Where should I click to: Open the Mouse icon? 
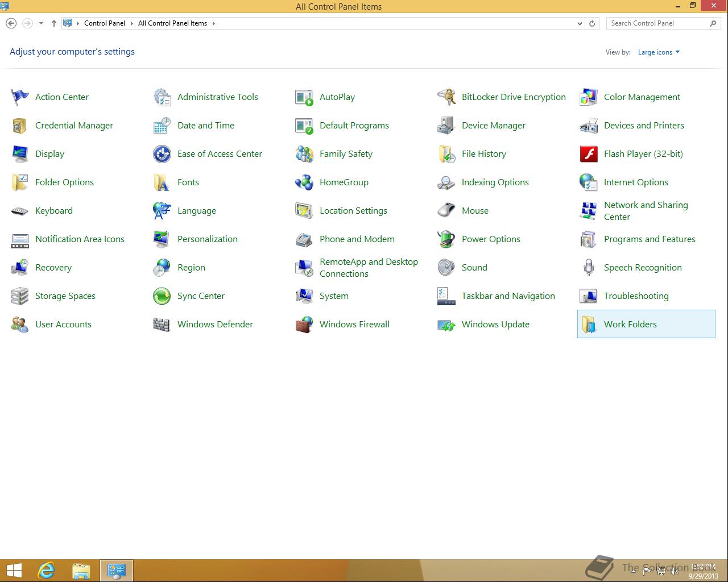(x=446, y=211)
